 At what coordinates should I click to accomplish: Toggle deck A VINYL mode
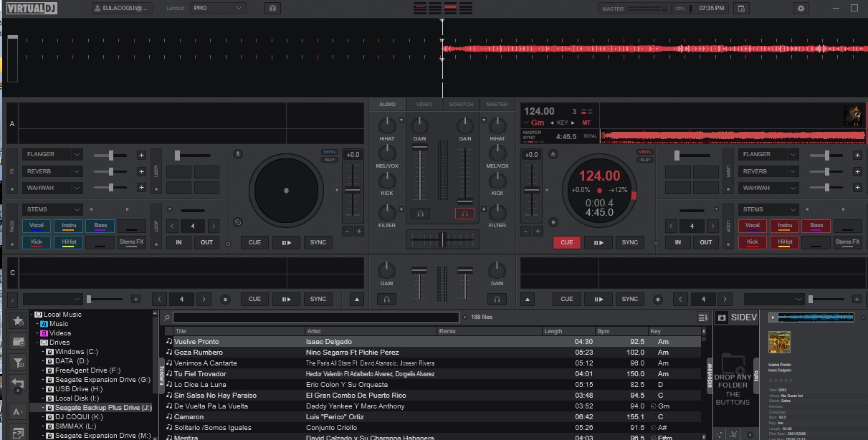[330, 152]
